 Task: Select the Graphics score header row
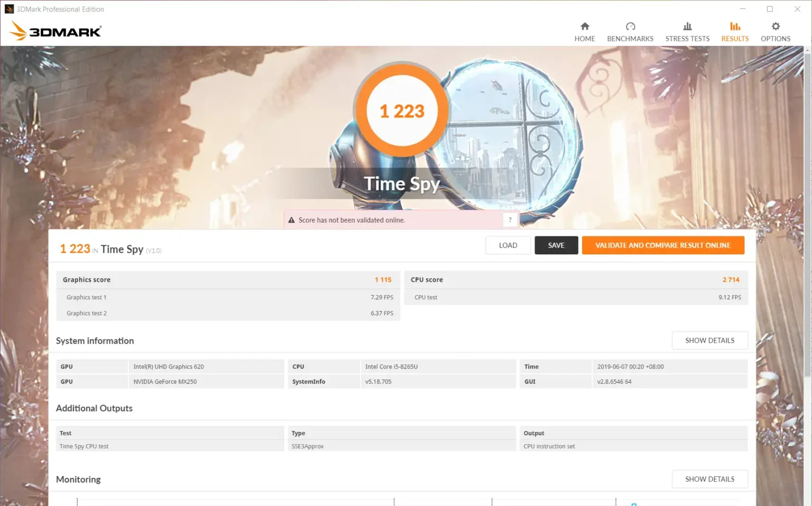pyautogui.click(x=228, y=280)
